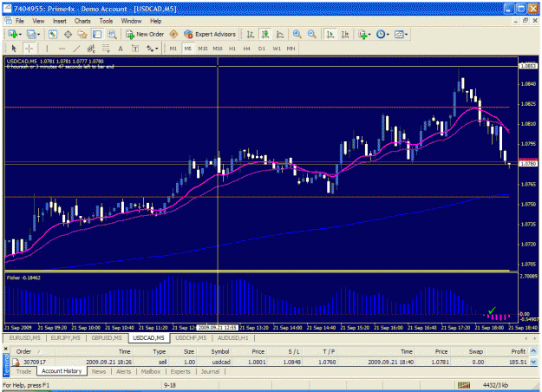The image size is (542, 392).
Task: Switch the timeframe to W1
Action: [x=277, y=49]
